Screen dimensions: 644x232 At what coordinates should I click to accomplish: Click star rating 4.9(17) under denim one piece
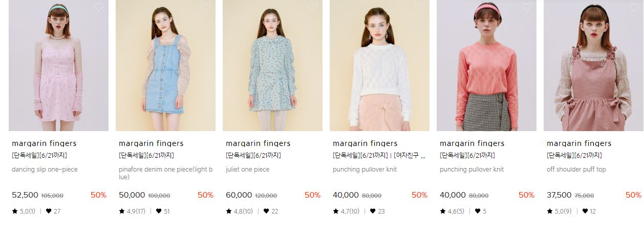[132, 211]
